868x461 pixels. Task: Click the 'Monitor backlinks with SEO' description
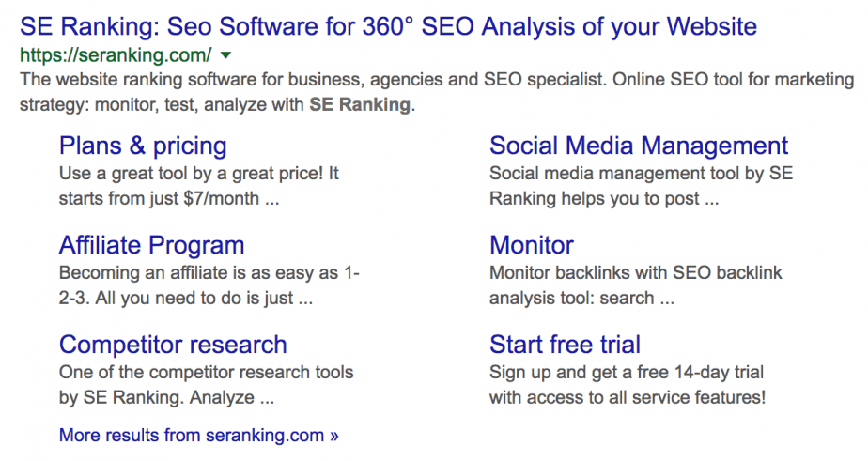point(635,273)
